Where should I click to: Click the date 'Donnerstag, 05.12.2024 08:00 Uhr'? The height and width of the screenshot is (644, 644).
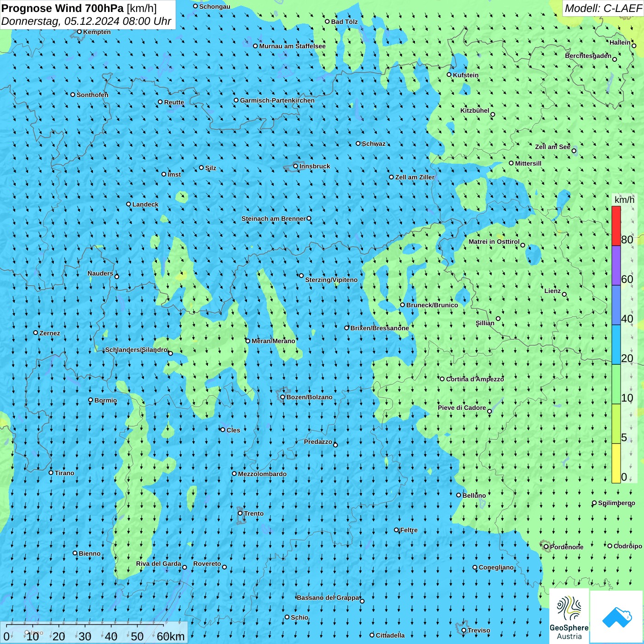click(86, 21)
